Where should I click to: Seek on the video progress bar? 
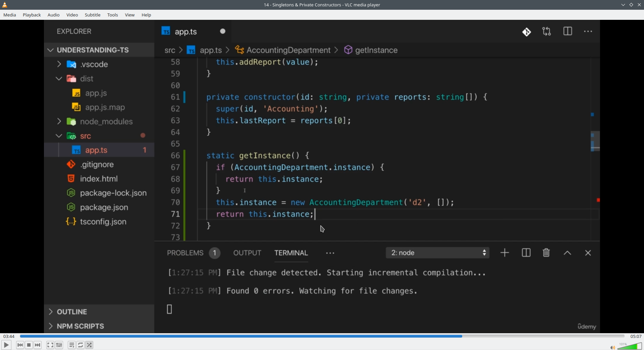(322, 336)
